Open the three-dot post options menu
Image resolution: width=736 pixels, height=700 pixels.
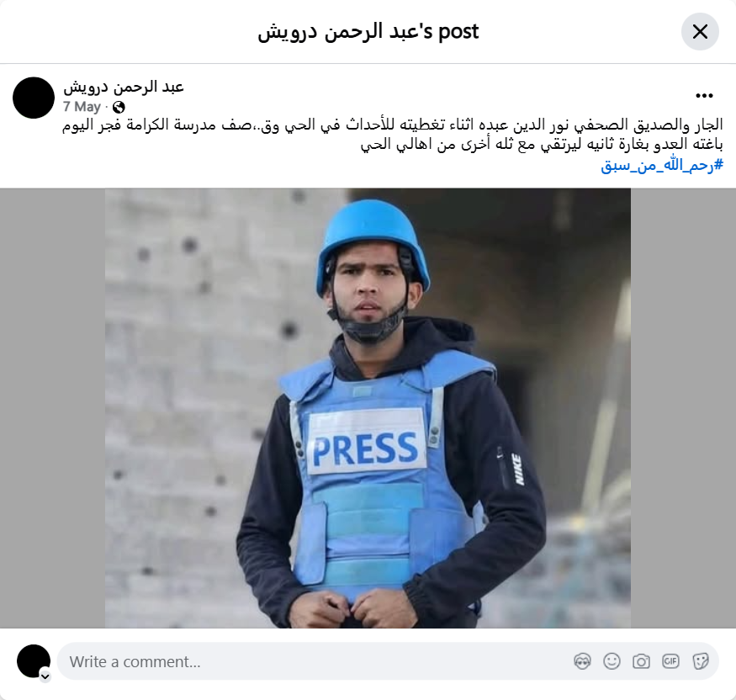pos(704,96)
